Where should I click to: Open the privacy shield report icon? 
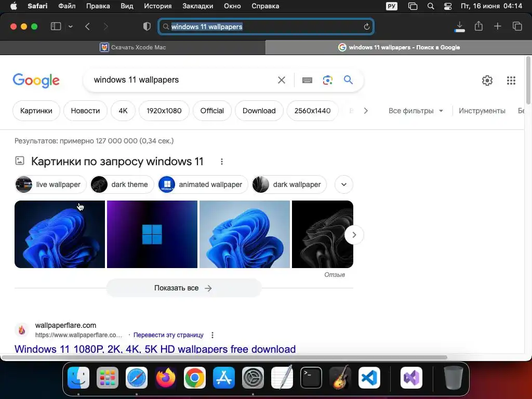[x=147, y=26]
